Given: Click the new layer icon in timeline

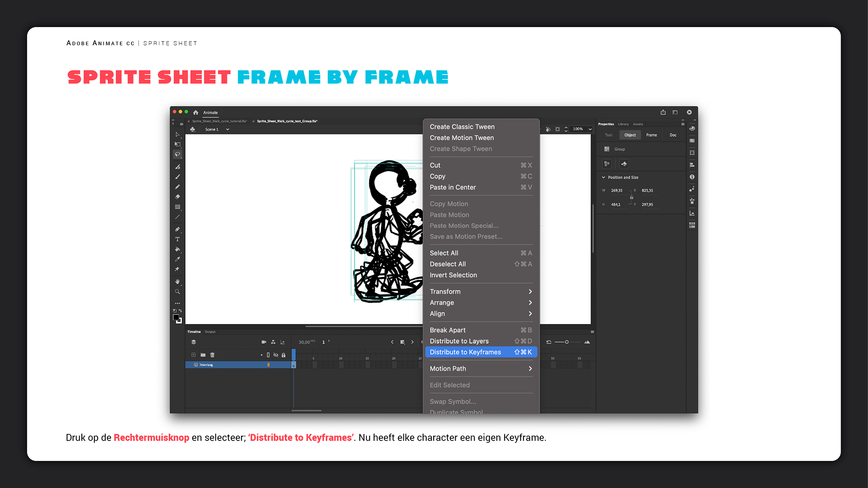Looking at the screenshot, I should (193, 355).
